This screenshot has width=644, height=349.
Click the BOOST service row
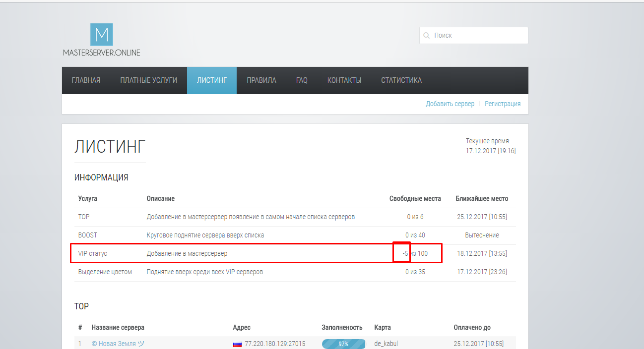295,235
